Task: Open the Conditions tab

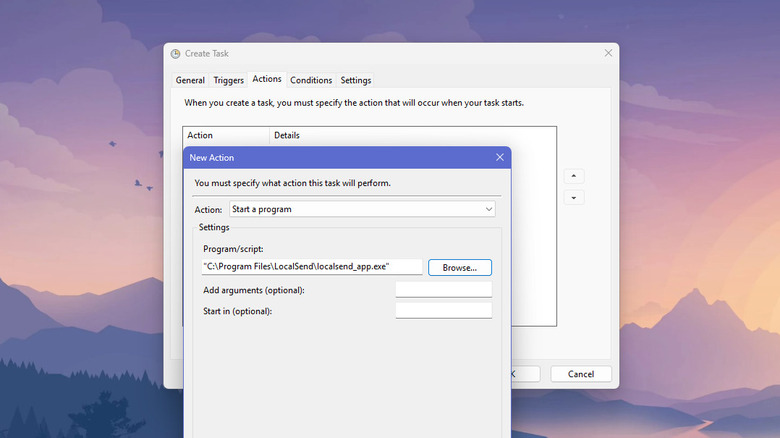Action: [311, 80]
